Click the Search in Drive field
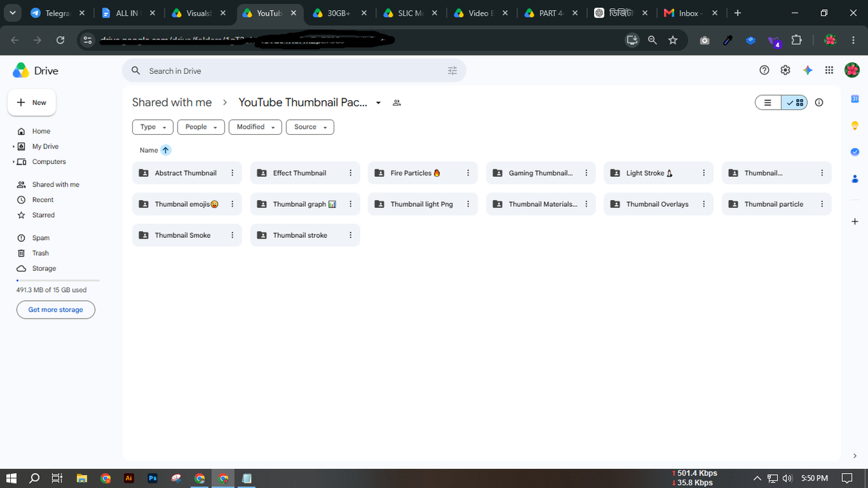Screen dimensions: 868x488 tap(294, 70)
